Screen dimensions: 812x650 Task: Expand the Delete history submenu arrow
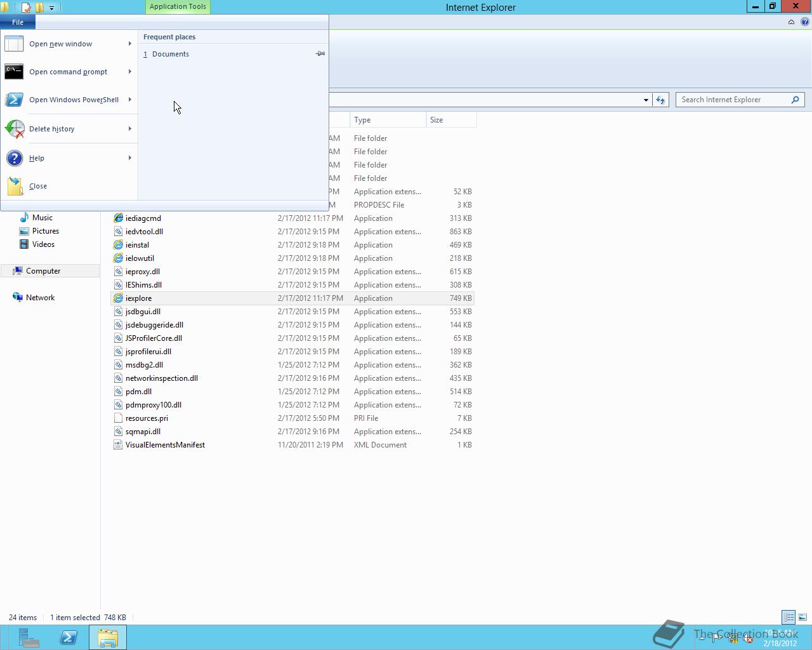(130, 129)
